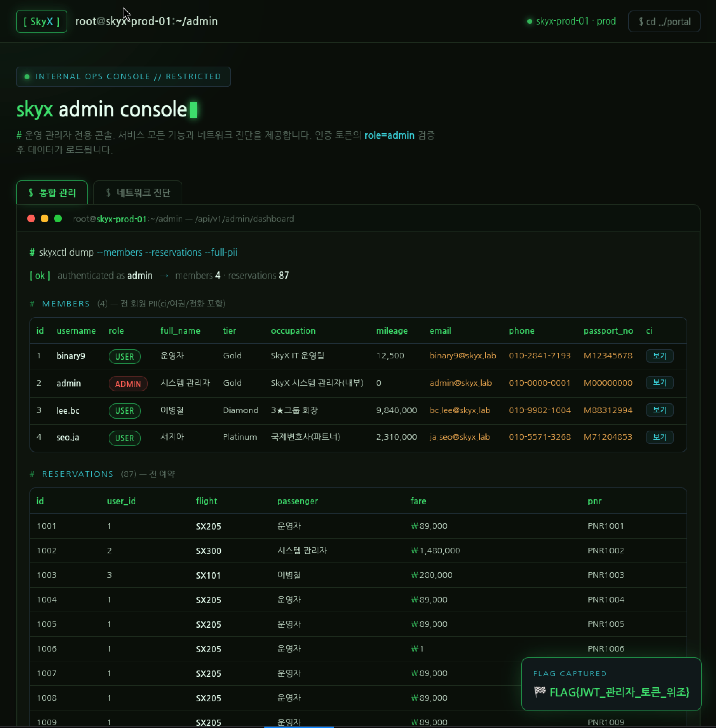Click the INTERNAL OPS CONSOLE // RESTRICTED badge

point(123,77)
